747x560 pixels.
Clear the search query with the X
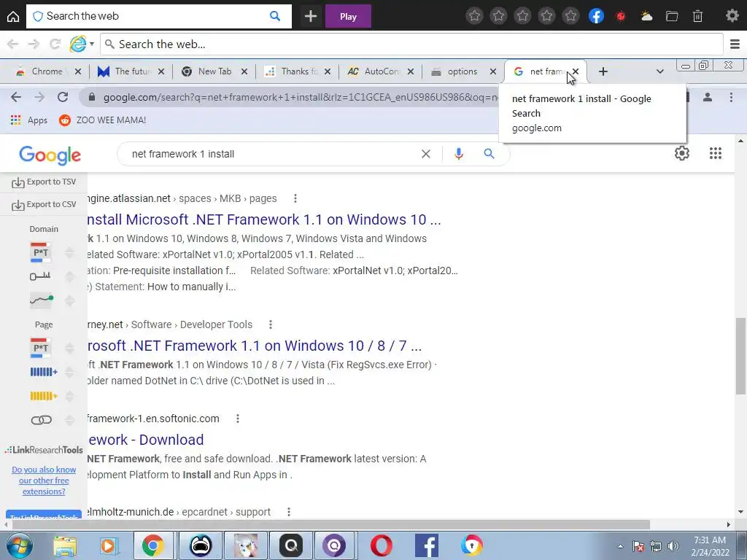[x=426, y=154]
